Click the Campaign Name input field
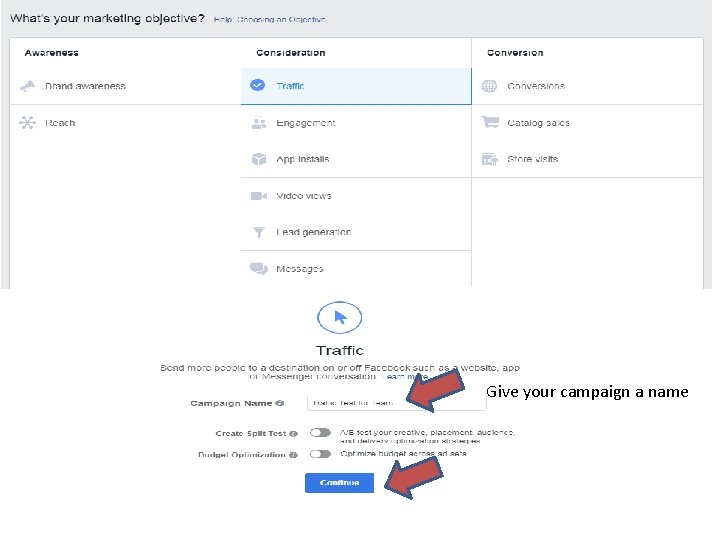720x540 pixels. pos(396,403)
